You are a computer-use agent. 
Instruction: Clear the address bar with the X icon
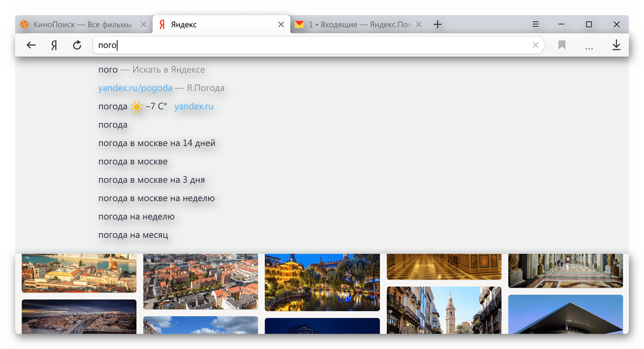[x=535, y=45]
